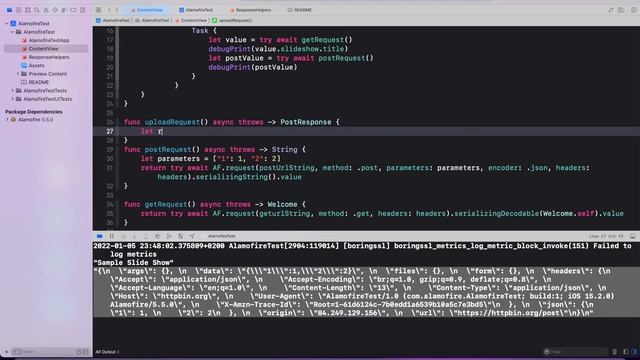Go back in editor history
This screenshot has width=640, height=360.
click(x=109, y=10)
